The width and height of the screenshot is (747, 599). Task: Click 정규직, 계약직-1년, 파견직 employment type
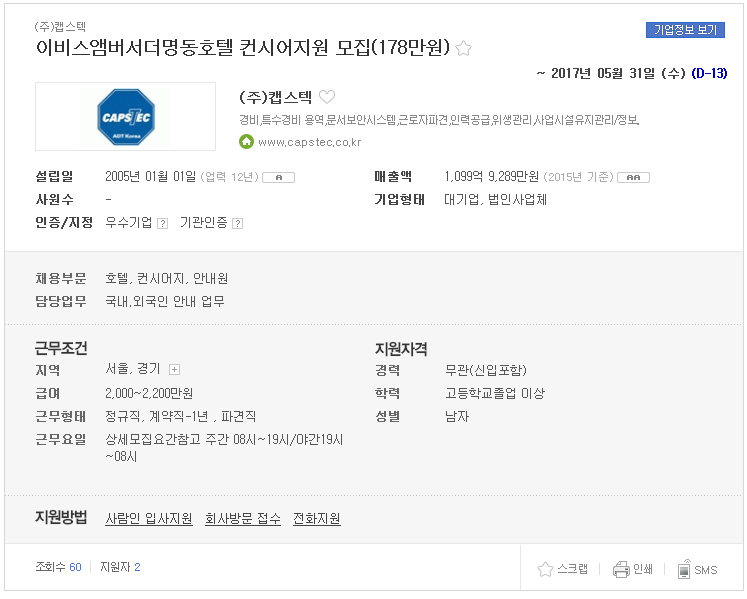[181, 416]
